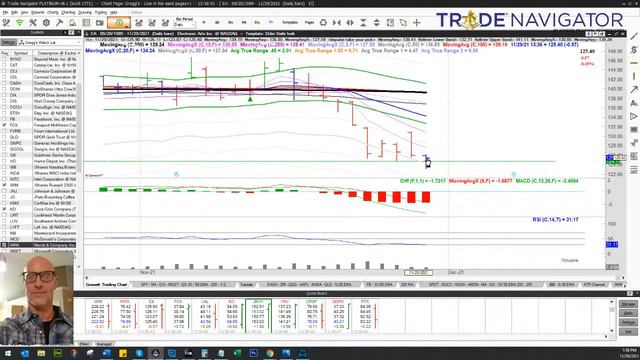Open the File menu
The width and height of the screenshot is (640, 360).
(x=5, y=13)
